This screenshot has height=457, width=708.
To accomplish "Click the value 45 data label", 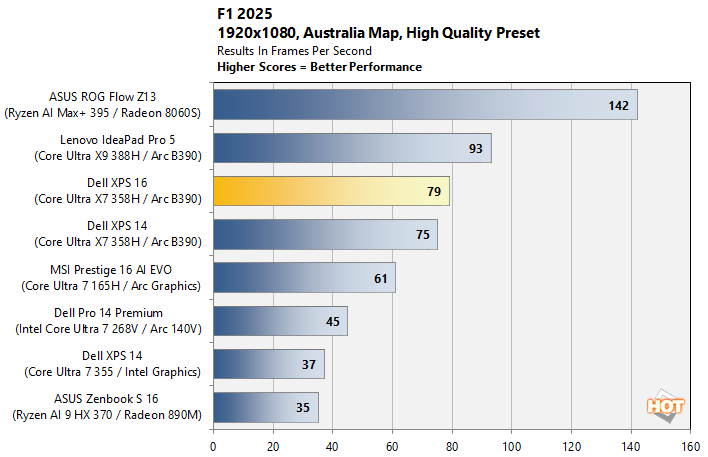I will click(333, 322).
